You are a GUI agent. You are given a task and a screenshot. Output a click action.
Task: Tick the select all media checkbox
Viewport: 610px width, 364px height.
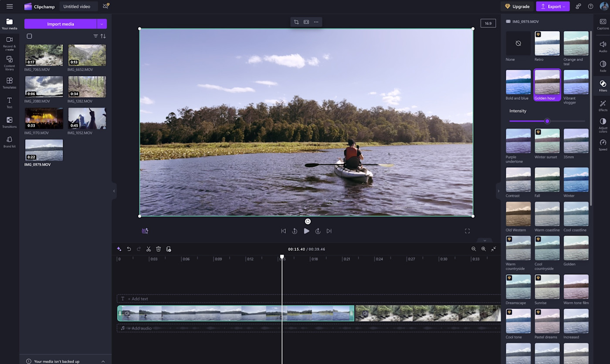click(29, 36)
